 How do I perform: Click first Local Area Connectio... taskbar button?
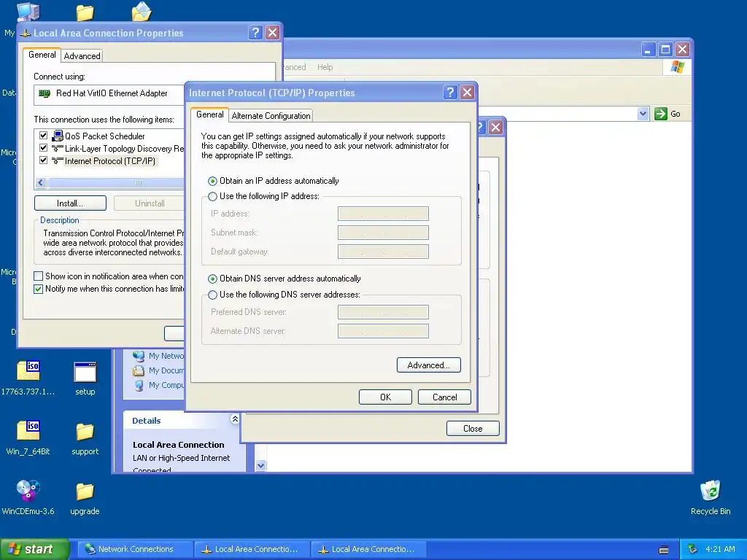pos(252,549)
